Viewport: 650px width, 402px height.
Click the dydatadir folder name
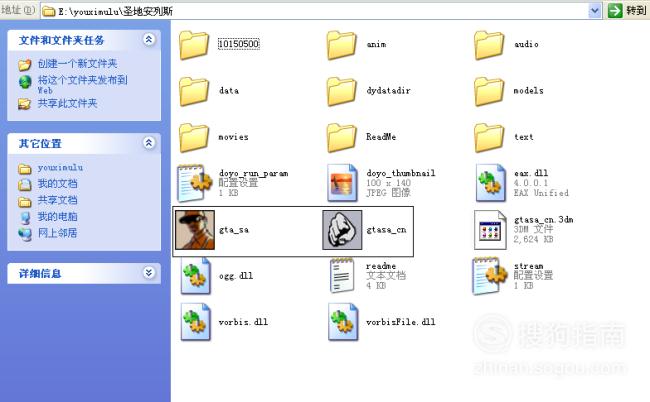[x=388, y=91]
